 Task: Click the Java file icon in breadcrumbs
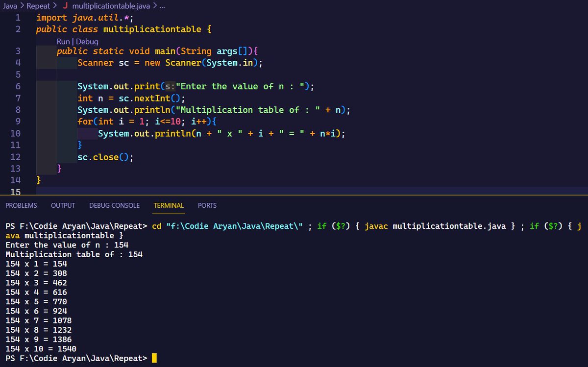(x=65, y=6)
